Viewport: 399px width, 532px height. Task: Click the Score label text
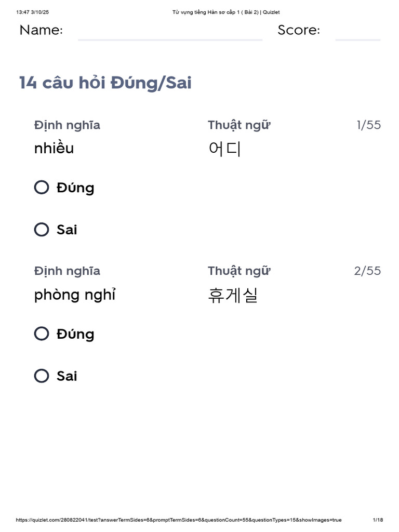click(299, 30)
